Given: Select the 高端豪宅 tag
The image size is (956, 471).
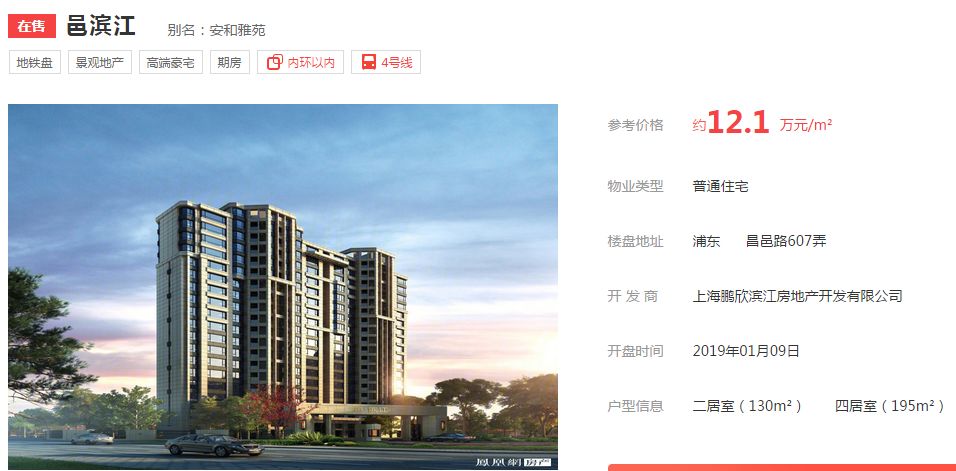Looking at the screenshot, I should coord(171,62).
